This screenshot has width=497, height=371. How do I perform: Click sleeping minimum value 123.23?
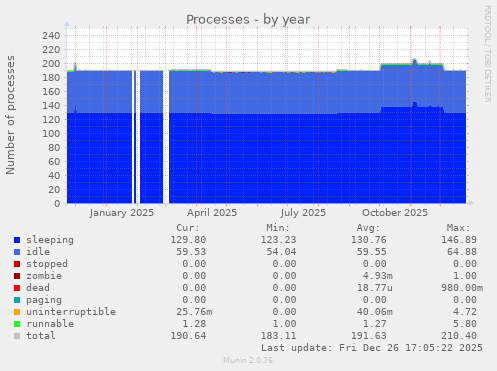click(x=278, y=240)
